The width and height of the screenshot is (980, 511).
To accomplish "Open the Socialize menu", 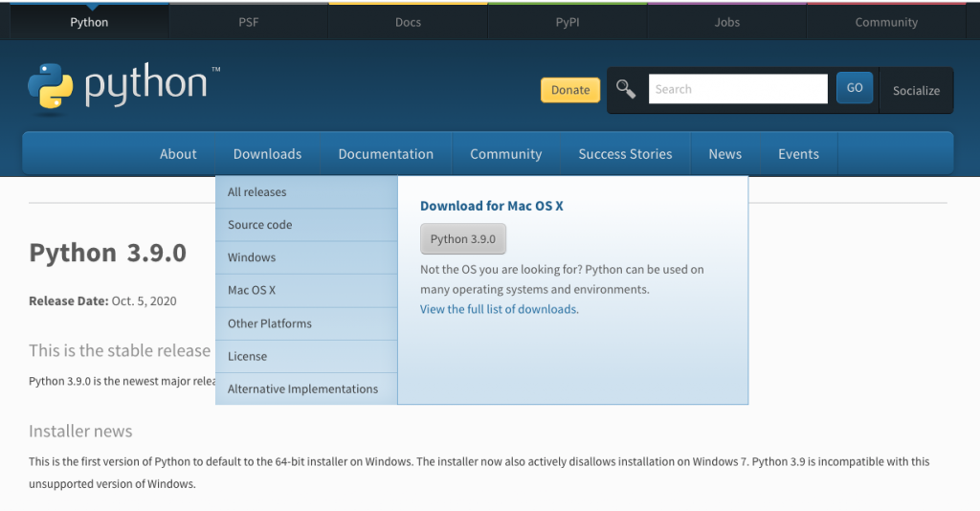I will pos(916,91).
